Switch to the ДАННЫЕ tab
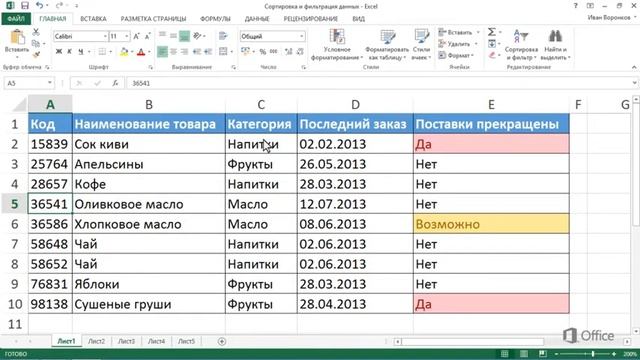The width and height of the screenshot is (640, 360). tap(257, 19)
